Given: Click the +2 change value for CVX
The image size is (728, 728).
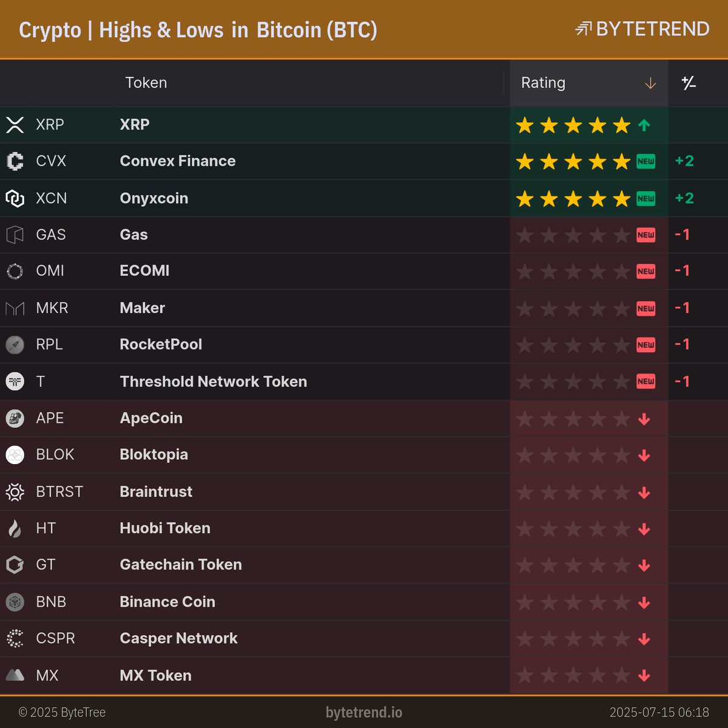Looking at the screenshot, I should (684, 161).
